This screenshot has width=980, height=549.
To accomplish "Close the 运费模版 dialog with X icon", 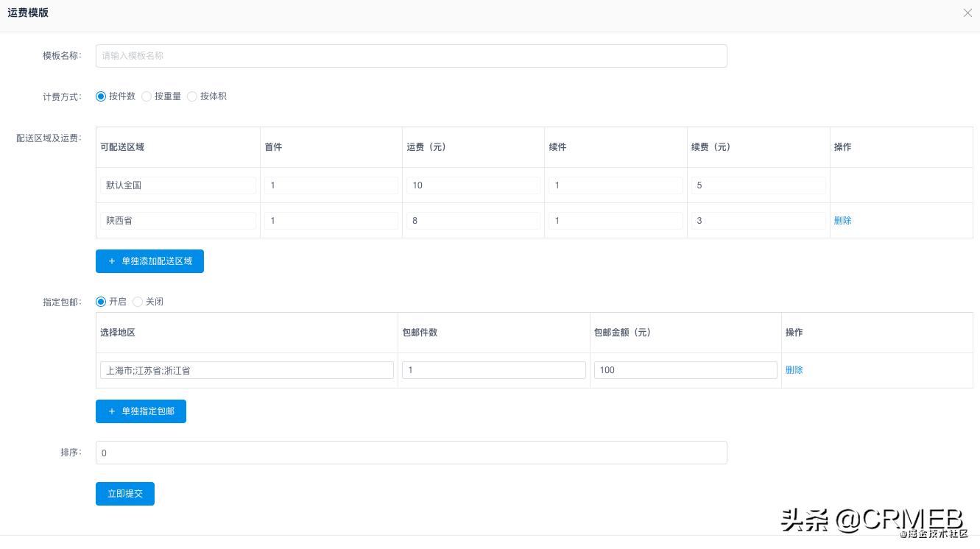I will click(x=967, y=13).
